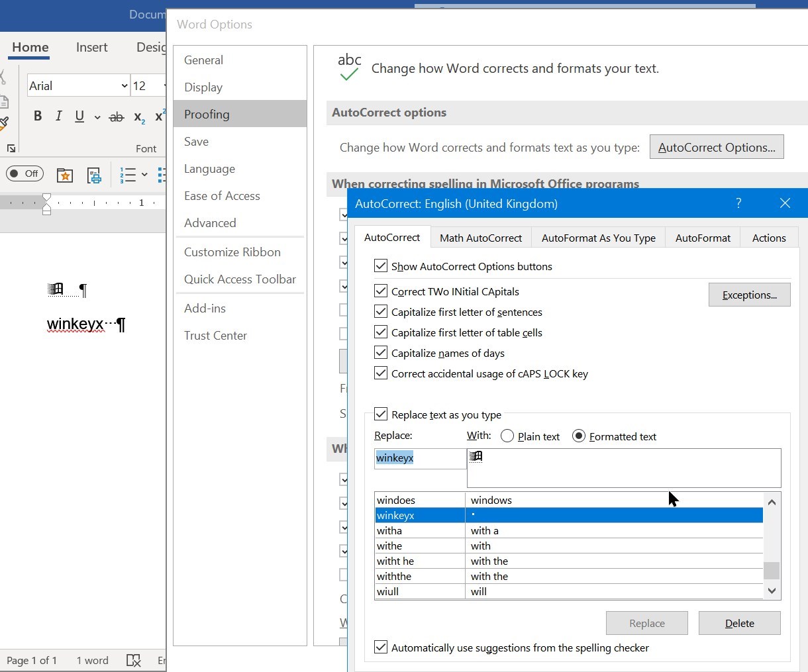Apply Subscript formatting in Word ribbon

tap(139, 117)
